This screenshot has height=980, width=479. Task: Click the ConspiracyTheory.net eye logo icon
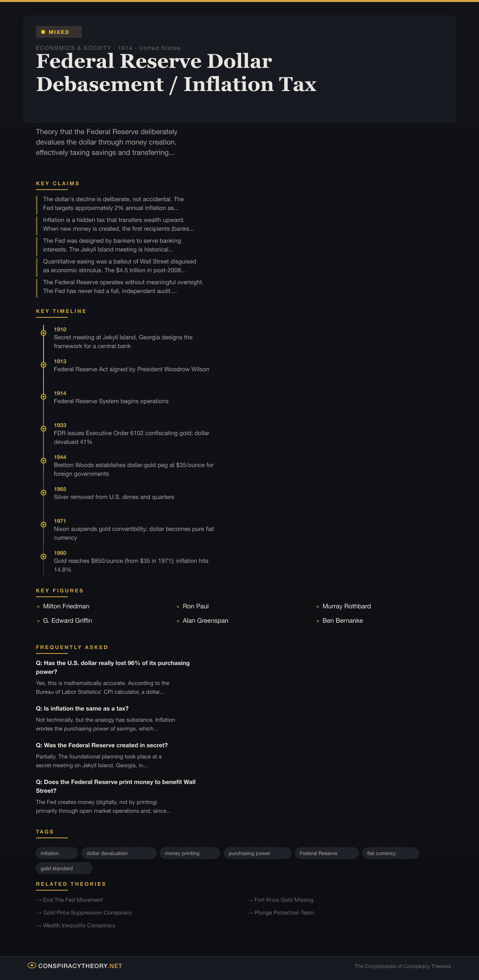click(x=32, y=965)
